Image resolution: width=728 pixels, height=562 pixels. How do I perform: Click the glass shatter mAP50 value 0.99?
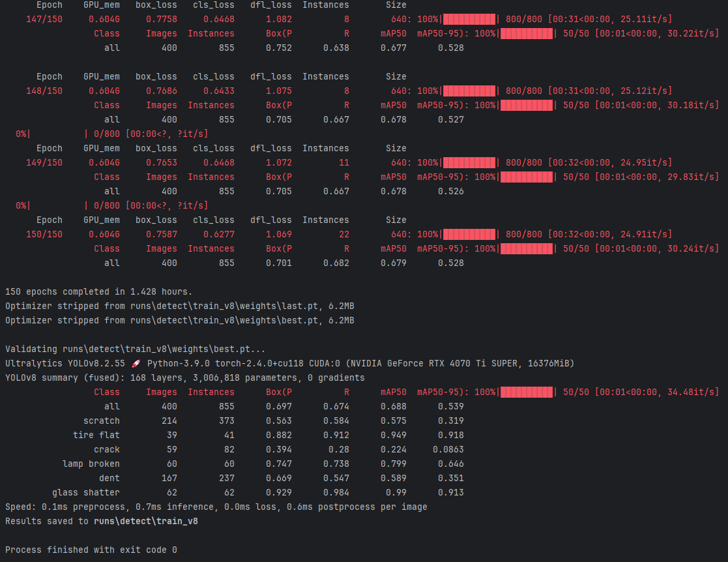396,492
